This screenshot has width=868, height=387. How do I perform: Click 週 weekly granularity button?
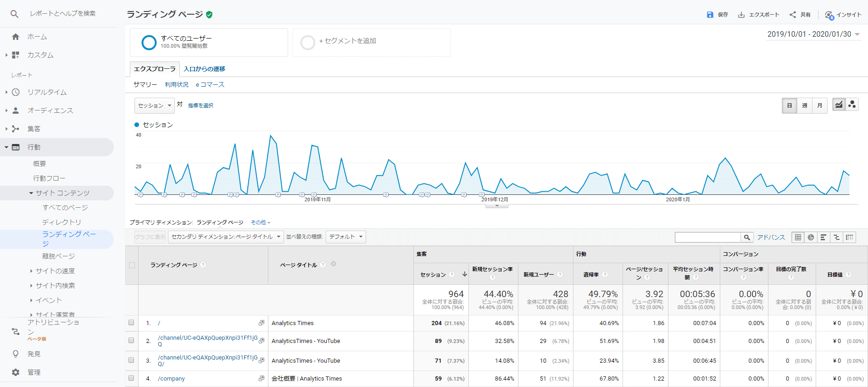click(804, 105)
